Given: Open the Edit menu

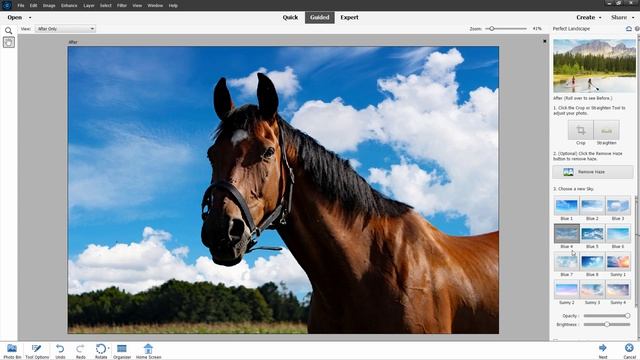Looking at the screenshot, I should coord(33,6).
